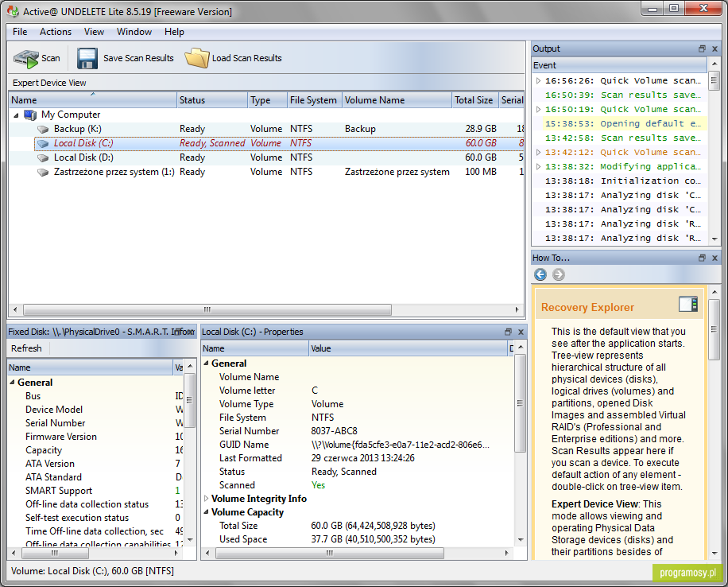Screen dimensions: 728x587
Task: Select the Backup (K:) volume row
Action: [266, 129]
